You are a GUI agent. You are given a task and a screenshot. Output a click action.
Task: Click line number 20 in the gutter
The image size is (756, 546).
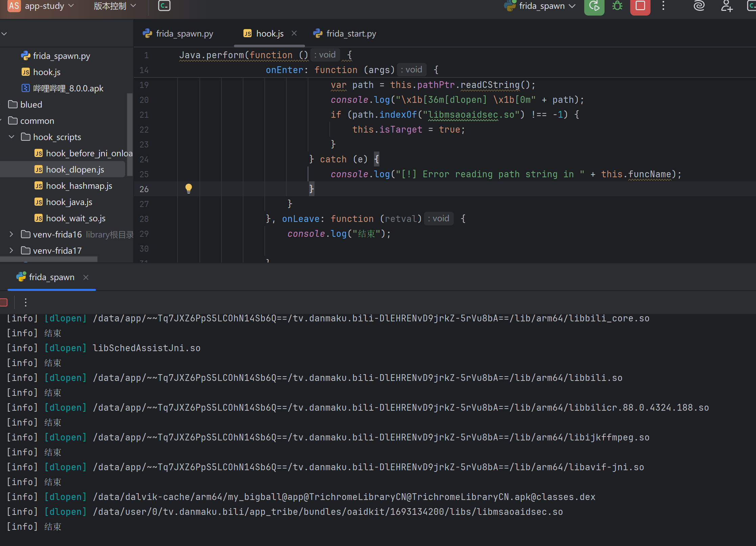pyautogui.click(x=144, y=100)
